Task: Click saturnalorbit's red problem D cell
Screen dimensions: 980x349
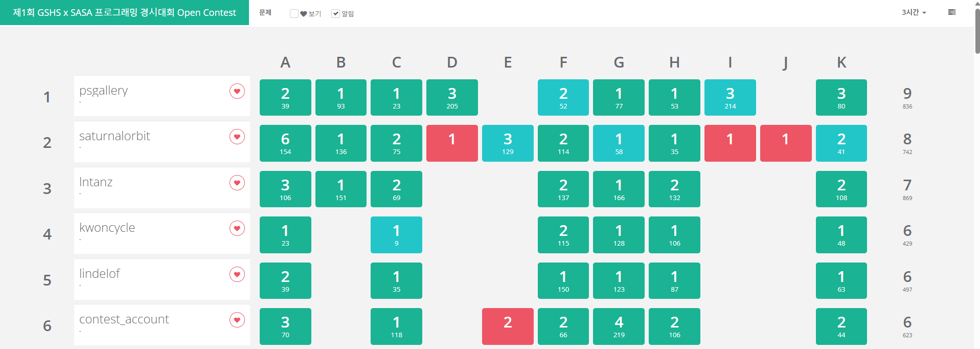Action: coord(452,143)
